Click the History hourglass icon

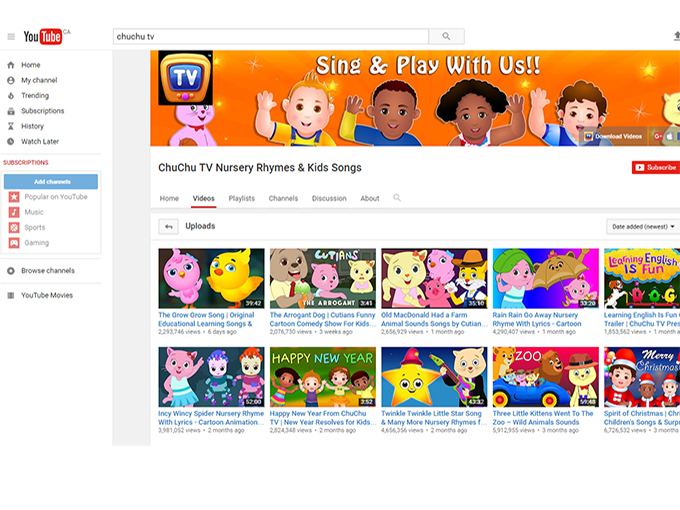coord(11,126)
